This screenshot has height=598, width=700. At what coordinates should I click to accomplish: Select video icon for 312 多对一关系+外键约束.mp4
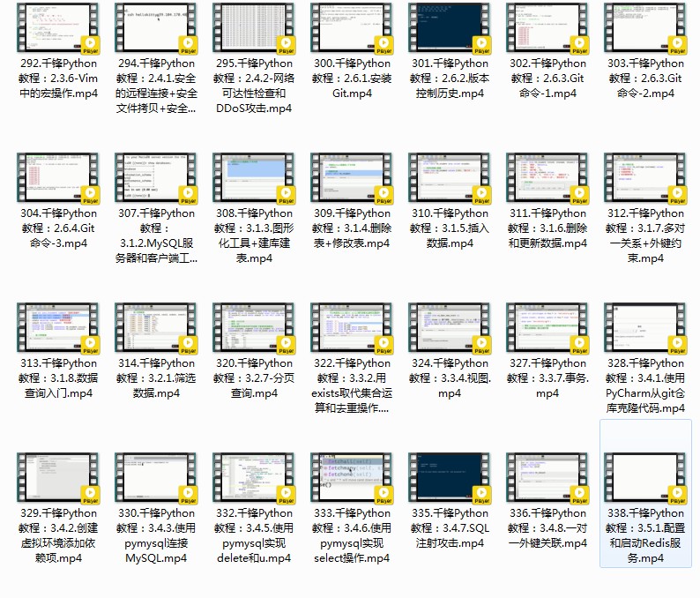[x=645, y=178]
